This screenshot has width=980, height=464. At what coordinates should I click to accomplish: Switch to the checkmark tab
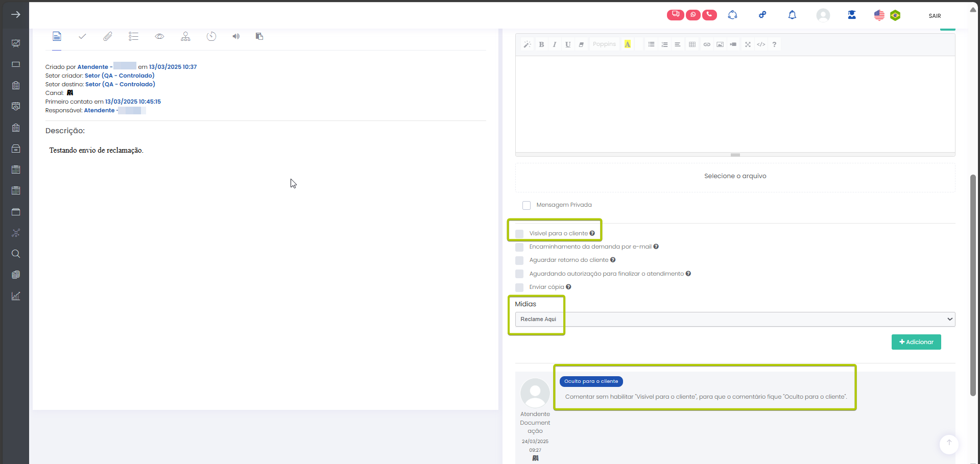point(82,36)
